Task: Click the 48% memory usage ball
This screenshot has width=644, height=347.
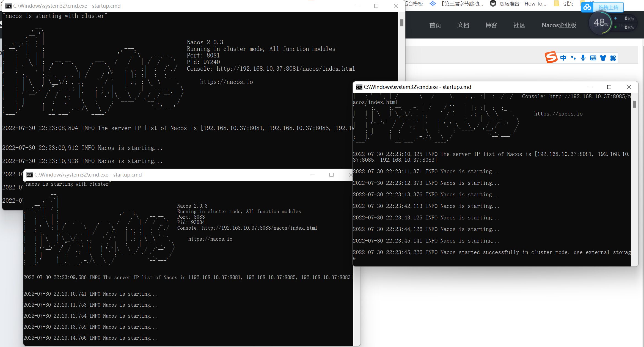Action: 600,23
